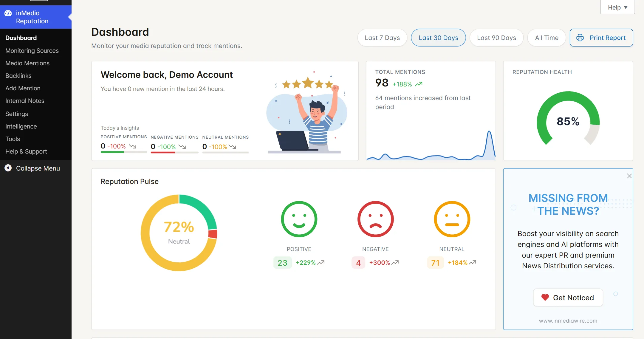
Task: Click the Print Report button
Action: pyautogui.click(x=601, y=38)
